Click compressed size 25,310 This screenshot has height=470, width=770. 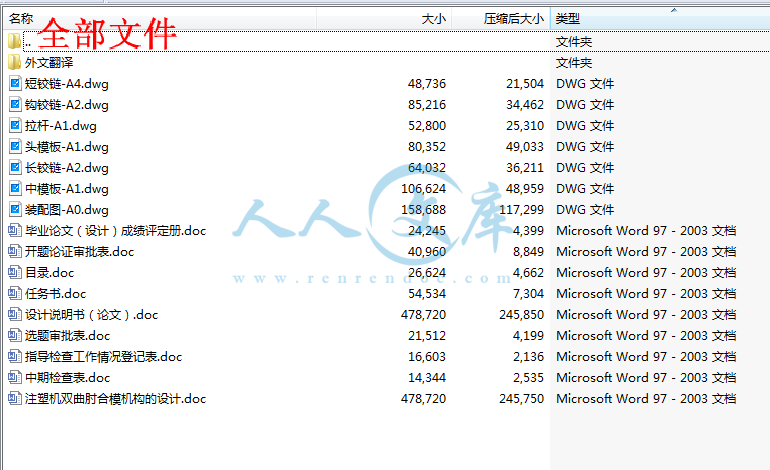coord(525,126)
